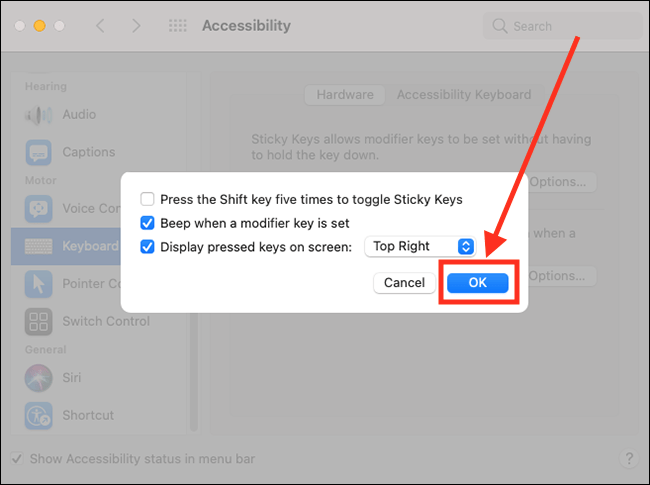Switch to the Accessibility Keyboard tab
The image size is (650, 485).
click(464, 95)
